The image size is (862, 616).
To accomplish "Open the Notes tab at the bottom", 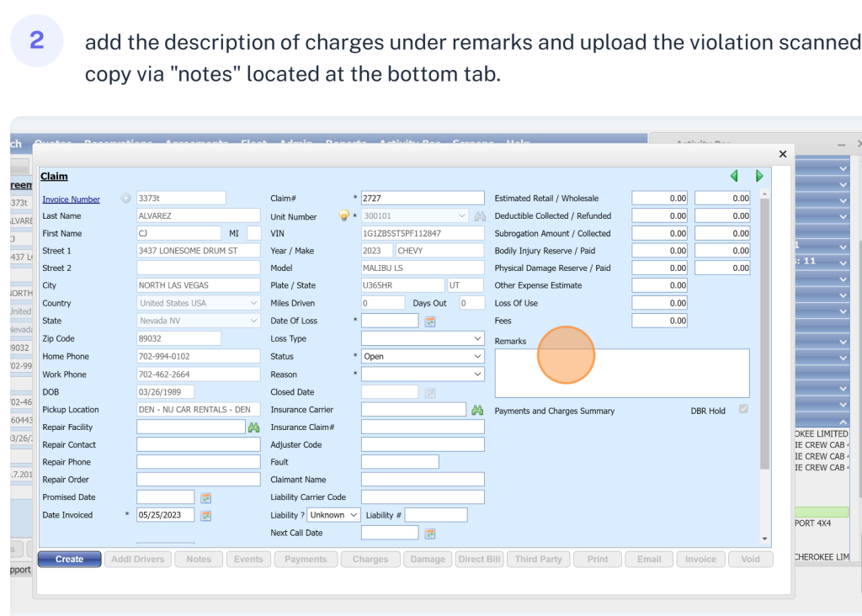I will (199, 559).
